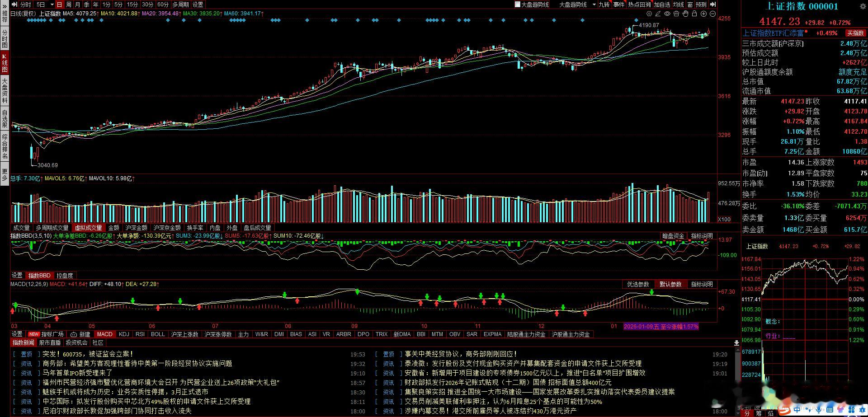The width and height of the screenshot is (868, 417).
Task: Click the microphone voice input icon
Action: (819, 410)
